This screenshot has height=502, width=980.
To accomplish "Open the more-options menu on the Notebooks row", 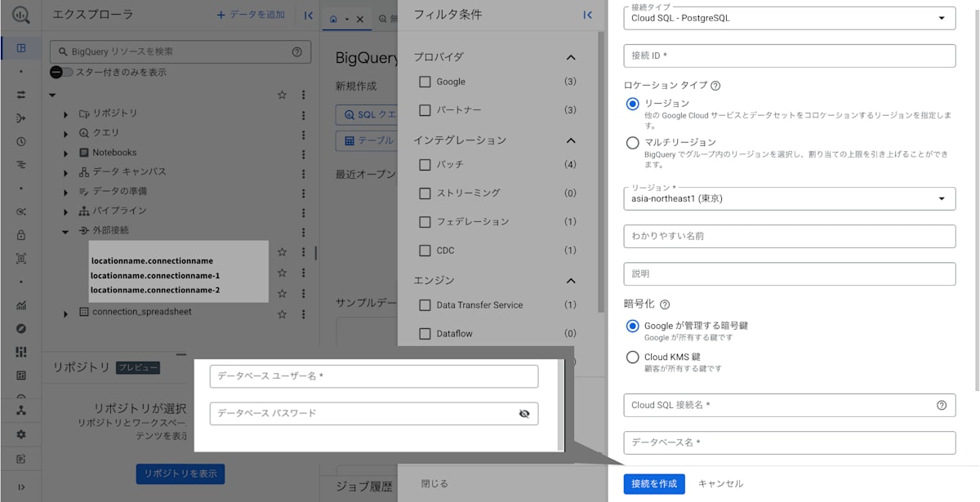I will [x=304, y=153].
